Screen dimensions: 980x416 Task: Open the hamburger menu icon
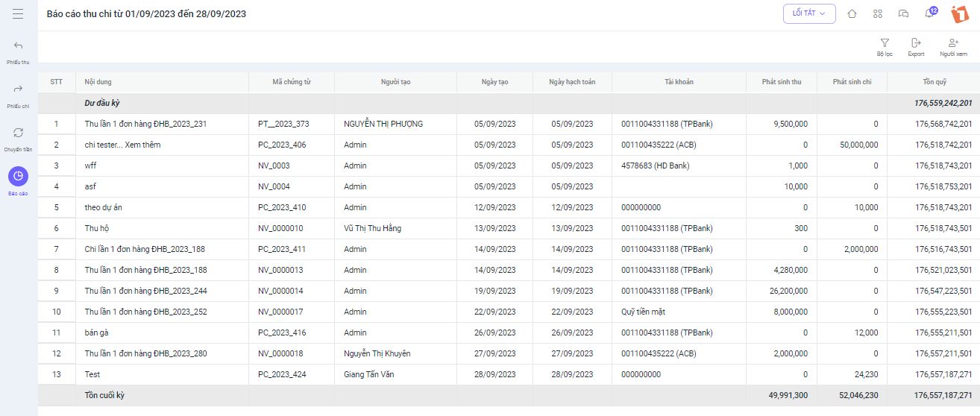pyautogui.click(x=18, y=14)
